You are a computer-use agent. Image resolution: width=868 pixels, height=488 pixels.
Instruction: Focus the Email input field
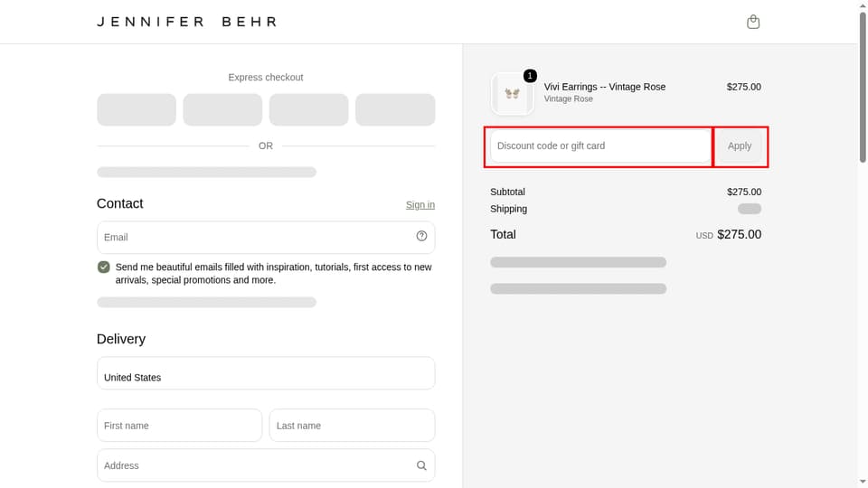(x=266, y=238)
